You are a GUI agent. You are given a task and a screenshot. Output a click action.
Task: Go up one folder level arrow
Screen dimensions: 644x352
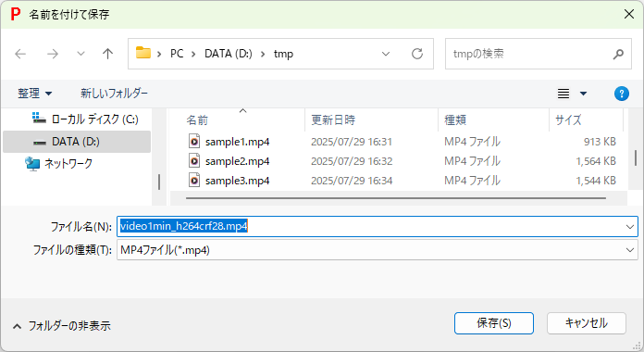pyautogui.click(x=107, y=54)
